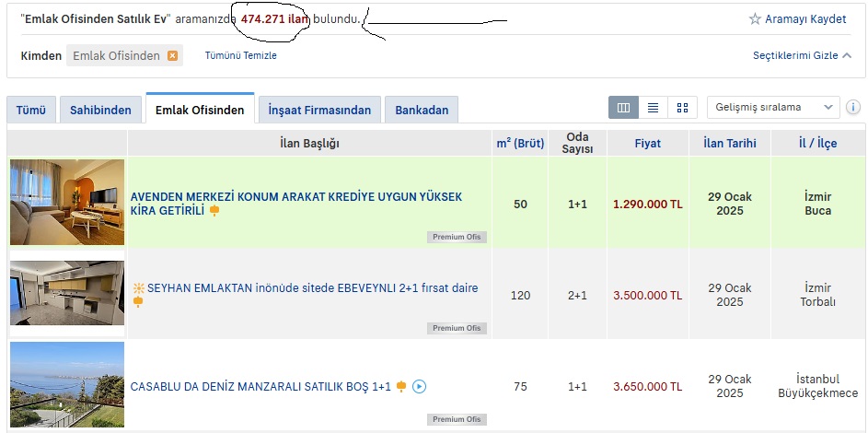Remove the Emlak Ofisinden filter with the orange X
868x433 pixels.
pyautogui.click(x=172, y=56)
